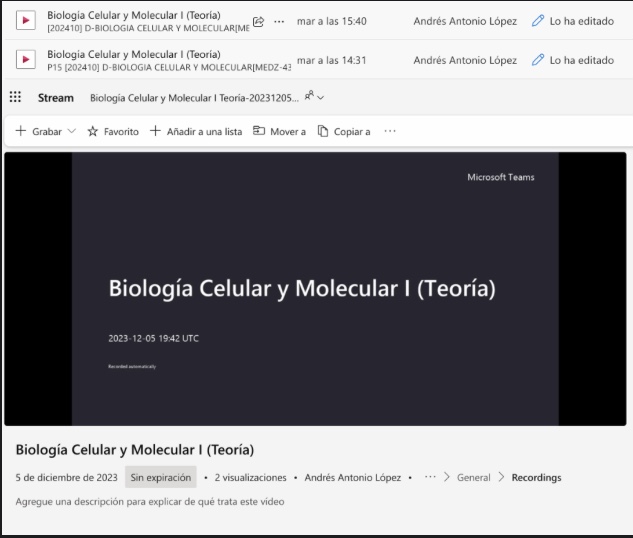Click the pencil icon in second row

tap(538, 60)
